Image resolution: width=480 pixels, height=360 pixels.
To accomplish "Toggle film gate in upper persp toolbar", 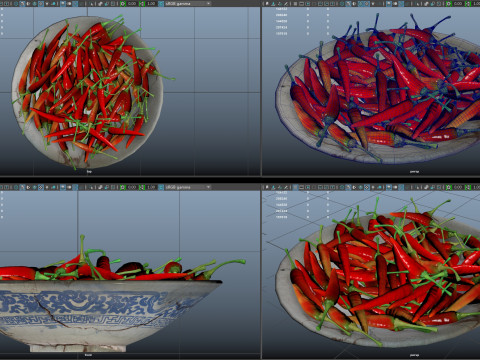I will (302, 4).
